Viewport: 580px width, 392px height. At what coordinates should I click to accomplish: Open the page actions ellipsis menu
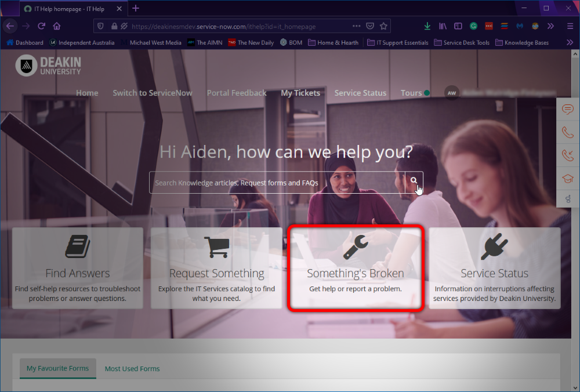point(356,26)
